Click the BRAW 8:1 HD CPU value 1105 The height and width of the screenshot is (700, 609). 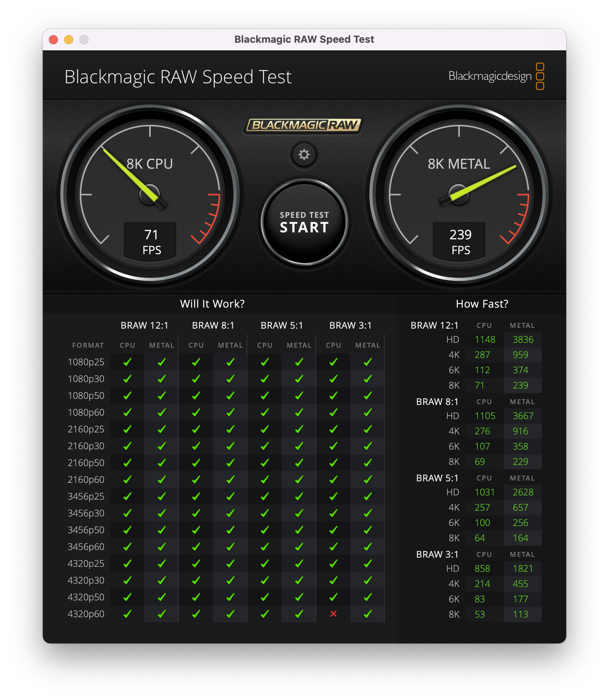point(485,416)
